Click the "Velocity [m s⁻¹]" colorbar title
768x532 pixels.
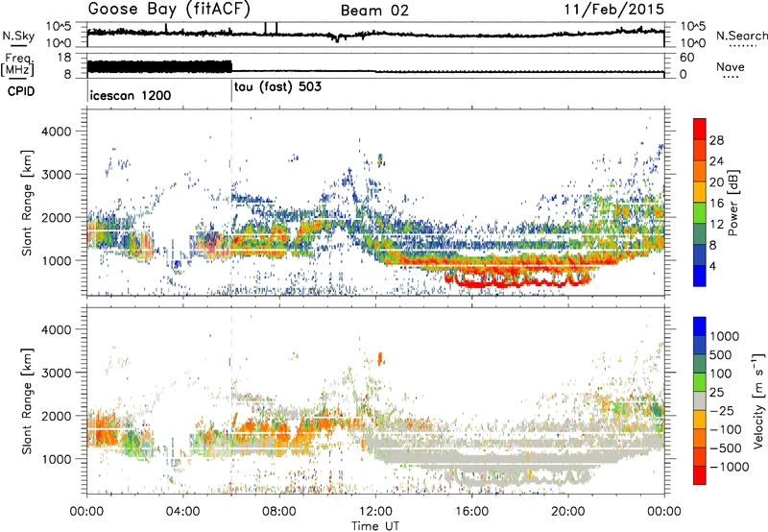pos(758,400)
